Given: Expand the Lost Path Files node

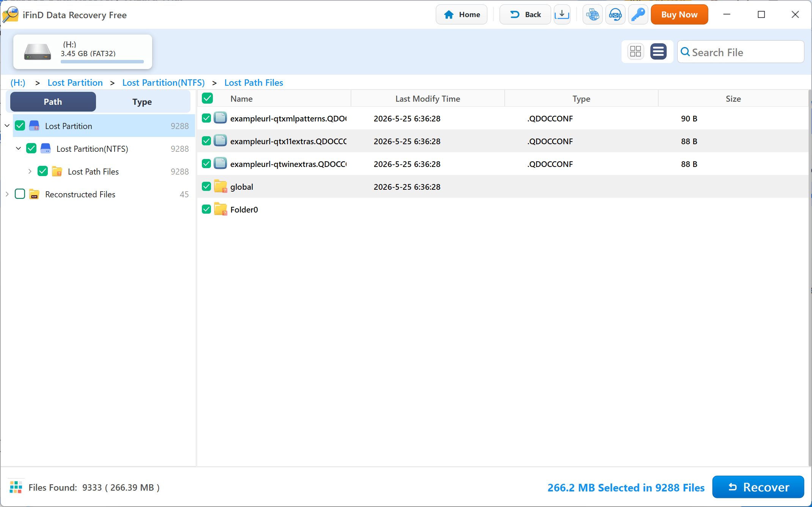Looking at the screenshot, I should click(30, 171).
